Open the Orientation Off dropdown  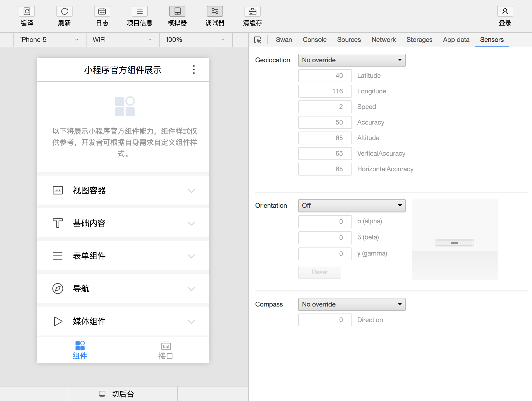coord(352,206)
